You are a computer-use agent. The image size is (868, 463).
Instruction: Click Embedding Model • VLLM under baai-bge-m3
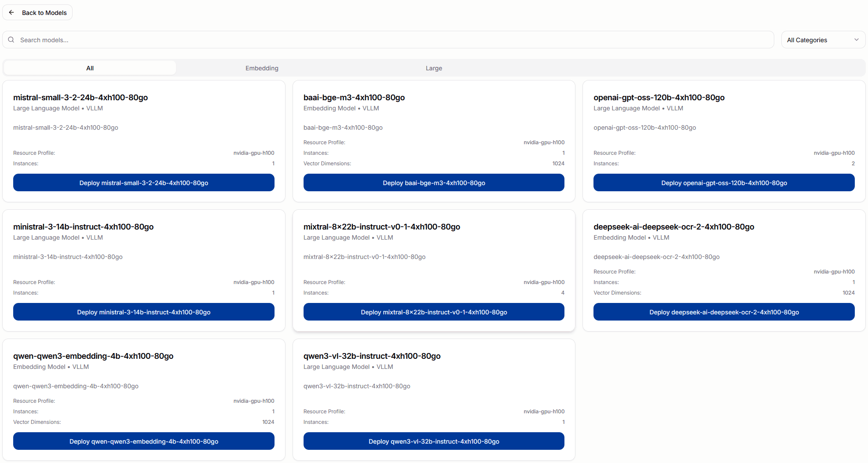341,108
